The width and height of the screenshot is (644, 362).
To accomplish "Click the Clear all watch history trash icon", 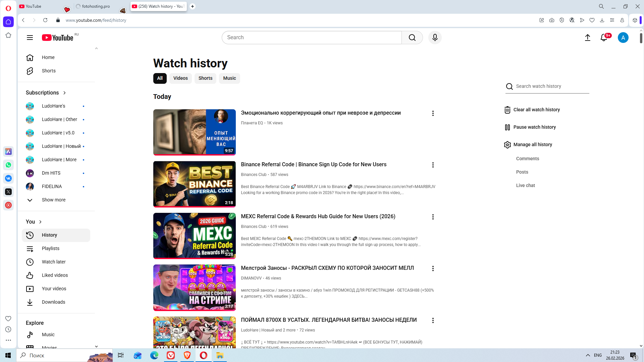I will point(507,110).
